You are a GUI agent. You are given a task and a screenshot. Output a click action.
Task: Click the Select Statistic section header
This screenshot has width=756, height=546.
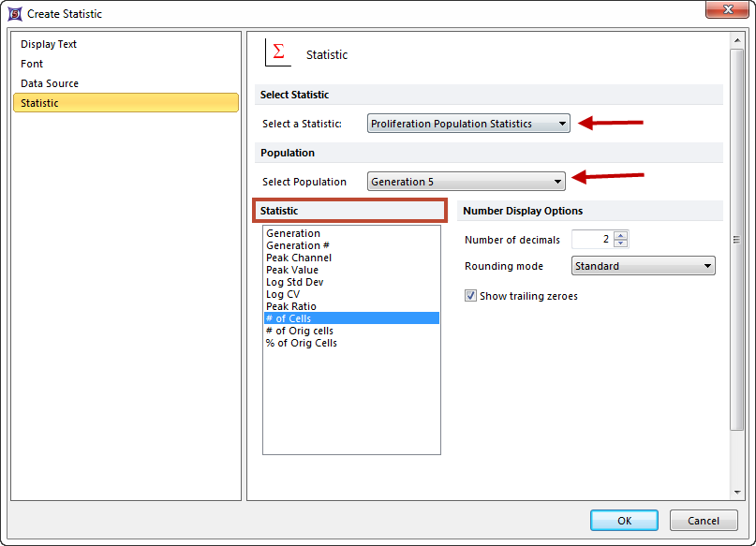[489, 95]
